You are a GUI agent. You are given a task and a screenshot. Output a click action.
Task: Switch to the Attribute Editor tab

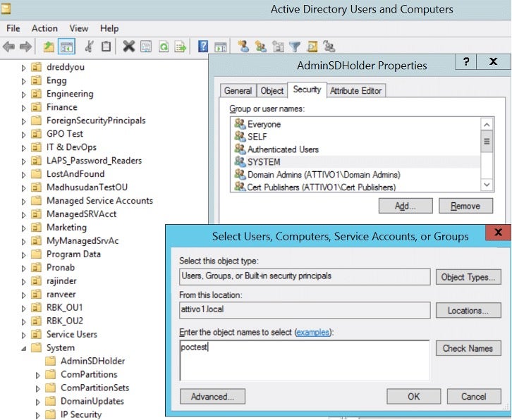(x=356, y=91)
